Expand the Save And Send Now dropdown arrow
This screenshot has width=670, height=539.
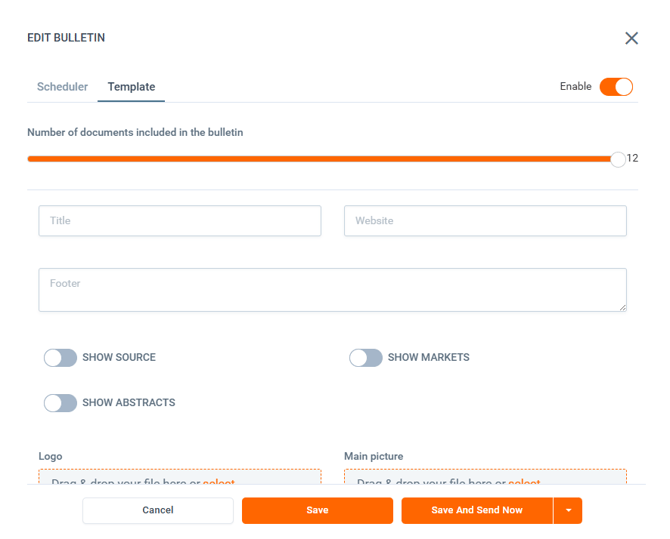(x=568, y=510)
